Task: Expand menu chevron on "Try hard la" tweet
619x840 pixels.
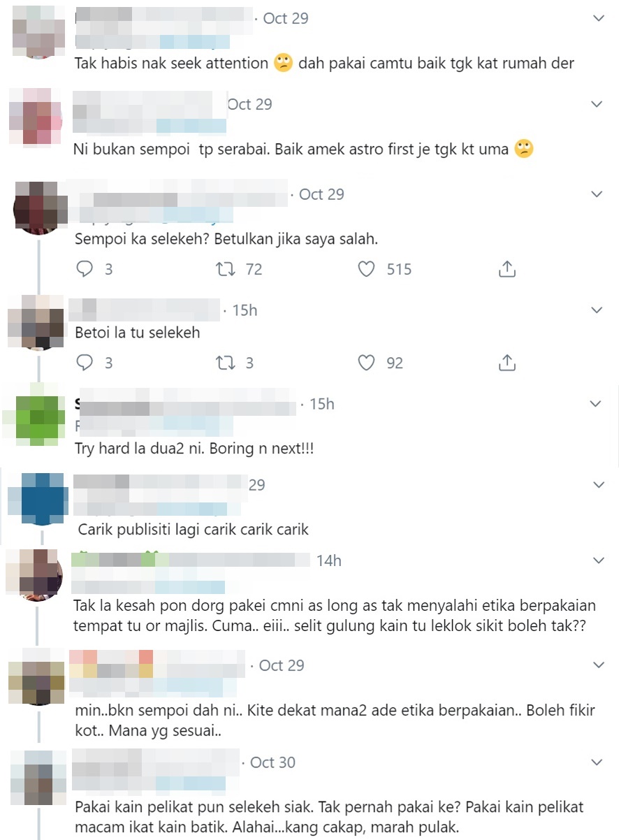Action: pos(596,404)
